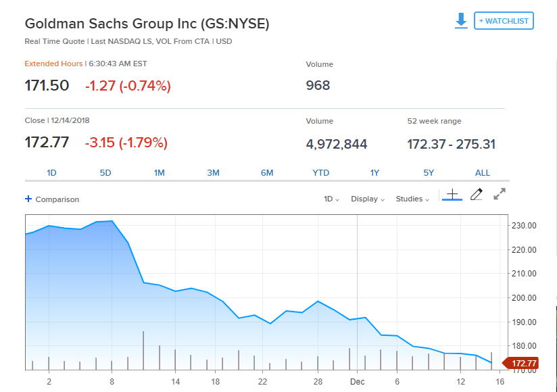Expand the Studies dropdown
The image size is (557, 392).
pos(412,199)
